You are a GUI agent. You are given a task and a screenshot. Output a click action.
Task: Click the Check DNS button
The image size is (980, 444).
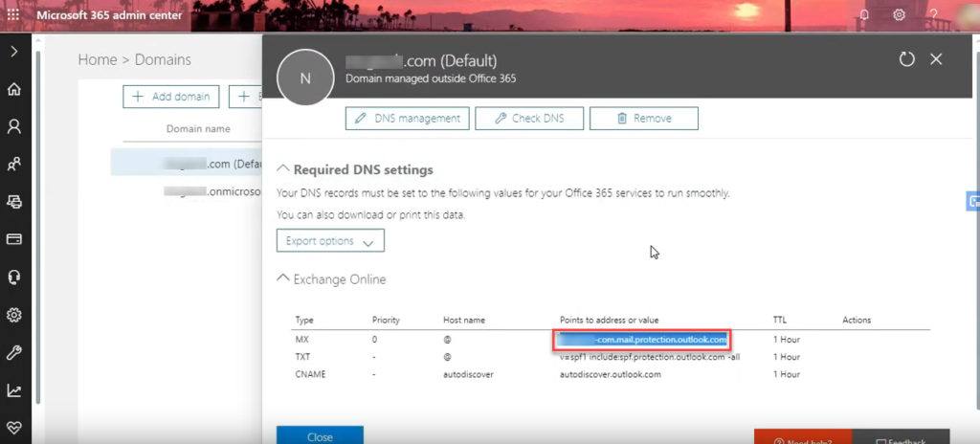tap(528, 119)
